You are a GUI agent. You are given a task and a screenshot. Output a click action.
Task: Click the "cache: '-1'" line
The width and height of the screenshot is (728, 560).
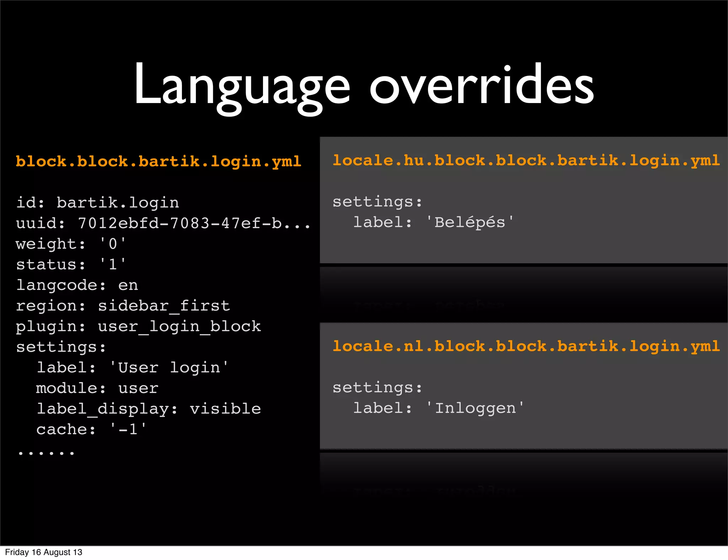coord(91,430)
